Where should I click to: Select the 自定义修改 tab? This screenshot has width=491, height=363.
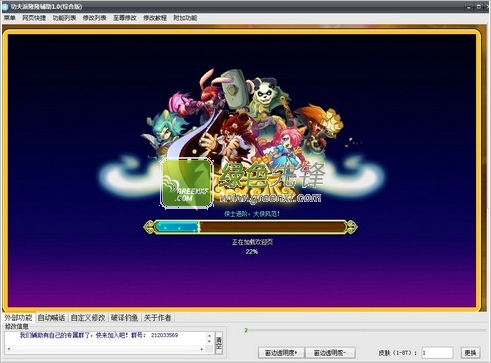tap(88, 318)
